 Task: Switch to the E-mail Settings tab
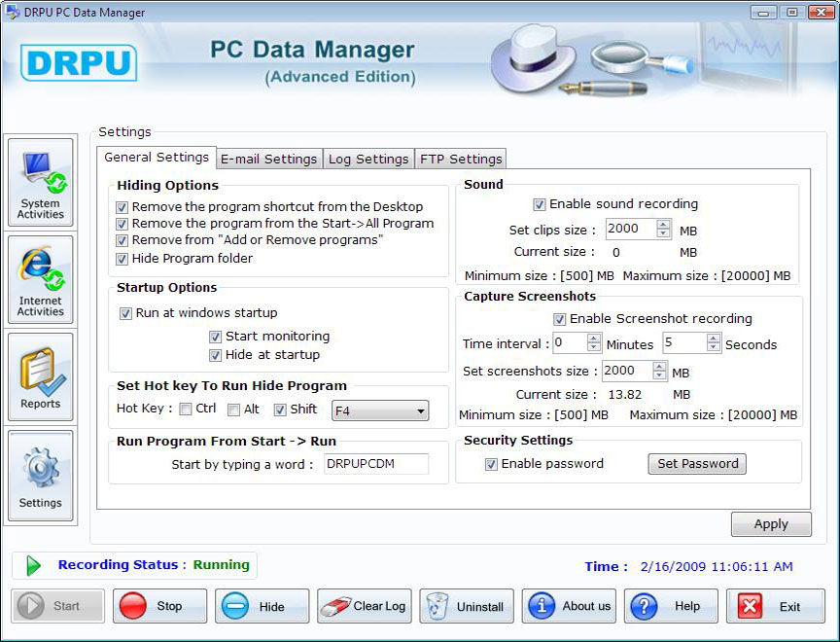coord(268,159)
